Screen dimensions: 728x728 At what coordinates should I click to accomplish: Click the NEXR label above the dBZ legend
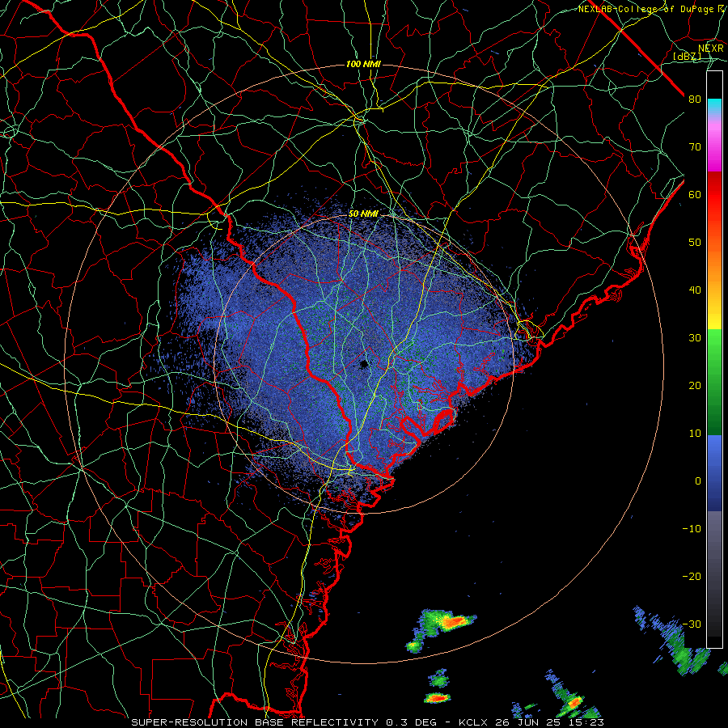[711, 49]
